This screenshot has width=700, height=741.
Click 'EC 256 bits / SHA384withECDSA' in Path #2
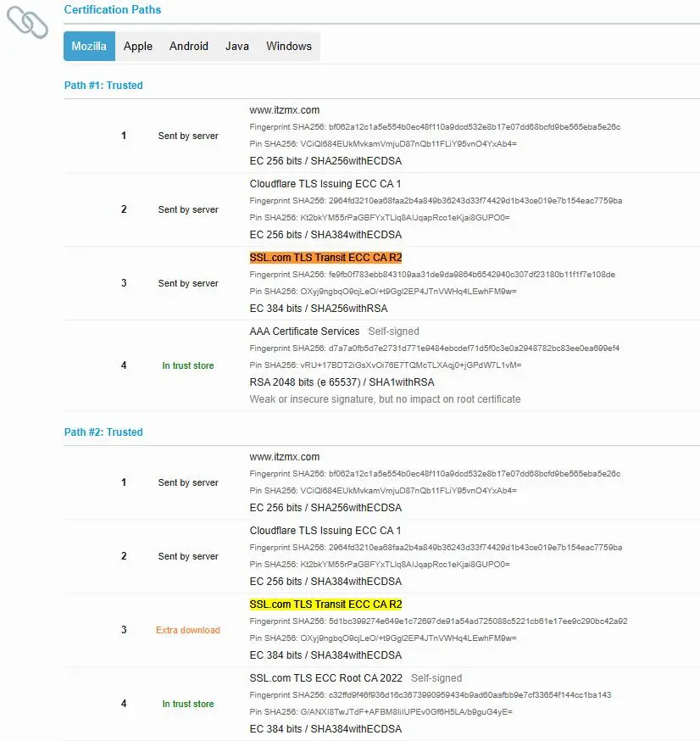pos(325,582)
